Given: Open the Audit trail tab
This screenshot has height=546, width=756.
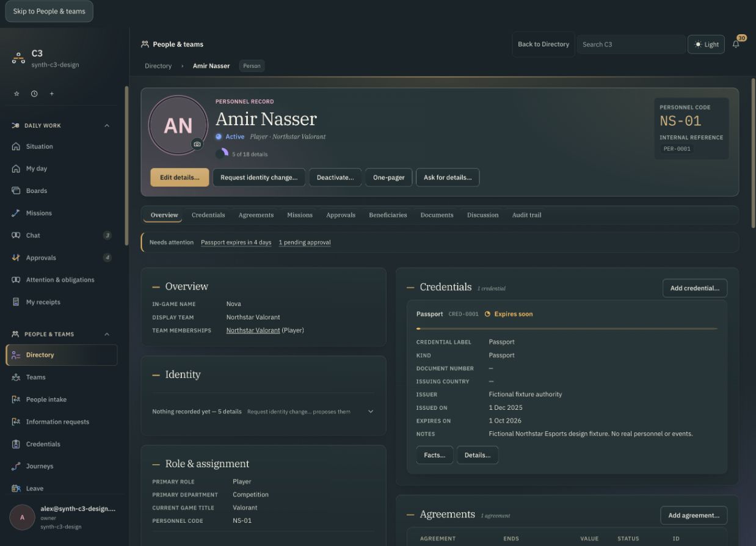Looking at the screenshot, I should point(526,215).
